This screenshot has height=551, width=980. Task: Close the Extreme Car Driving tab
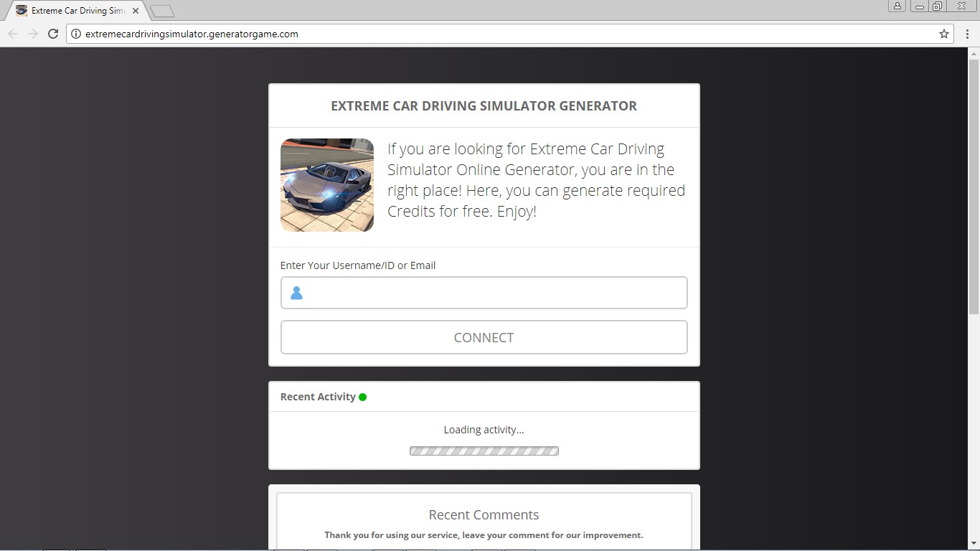pyautogui.click(x=136, y=11)
